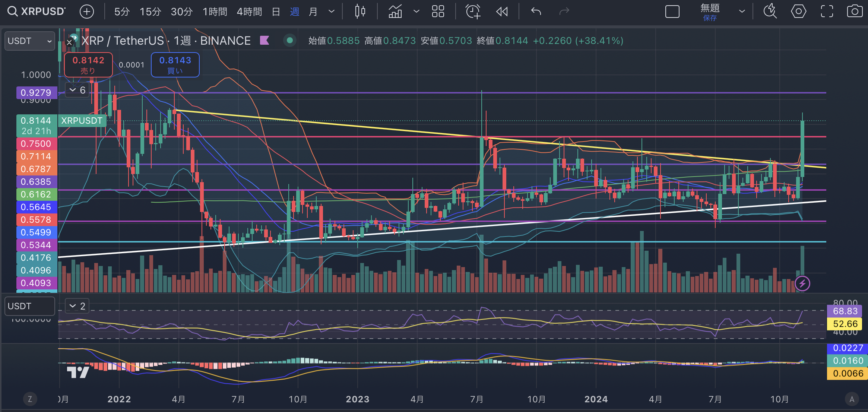Click 0.7500 red price label
This screenshot has width=868, height=412.
coord(37,143)
